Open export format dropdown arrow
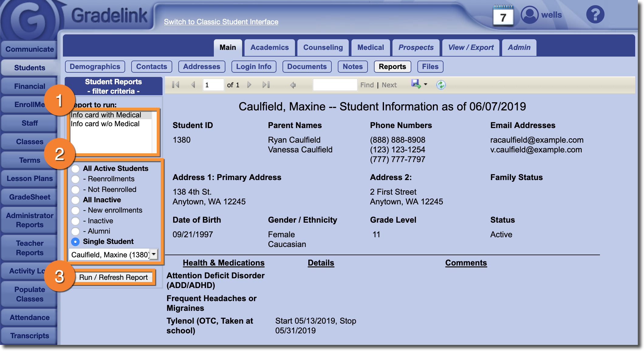This screenshot has width=644, height=351. [426, 84]
